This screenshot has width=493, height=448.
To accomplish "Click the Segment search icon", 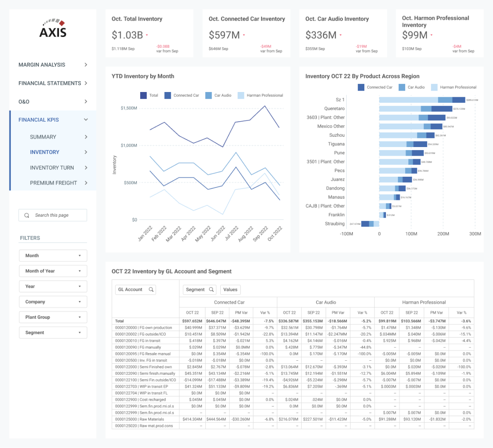I will coord(211,289).
